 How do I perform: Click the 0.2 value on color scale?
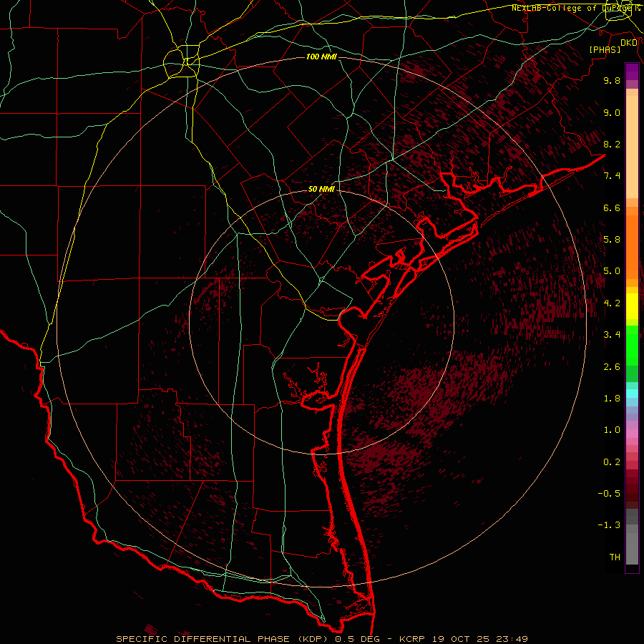point(612,462)
